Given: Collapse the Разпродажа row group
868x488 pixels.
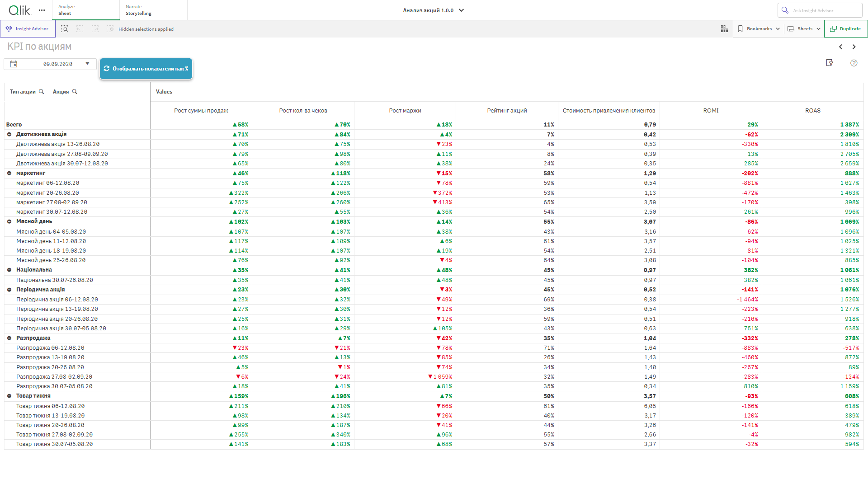Looking at the screenshot, I should [x=9, y=338].
